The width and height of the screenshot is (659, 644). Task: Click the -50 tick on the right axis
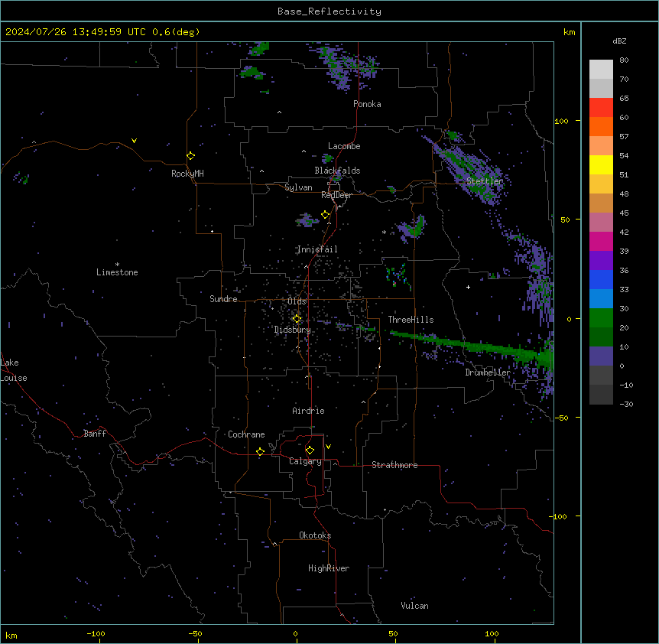tap(561, 418)
